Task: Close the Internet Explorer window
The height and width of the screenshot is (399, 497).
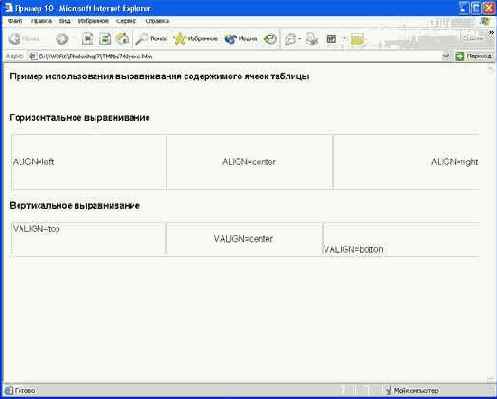Action: (489, 8)
